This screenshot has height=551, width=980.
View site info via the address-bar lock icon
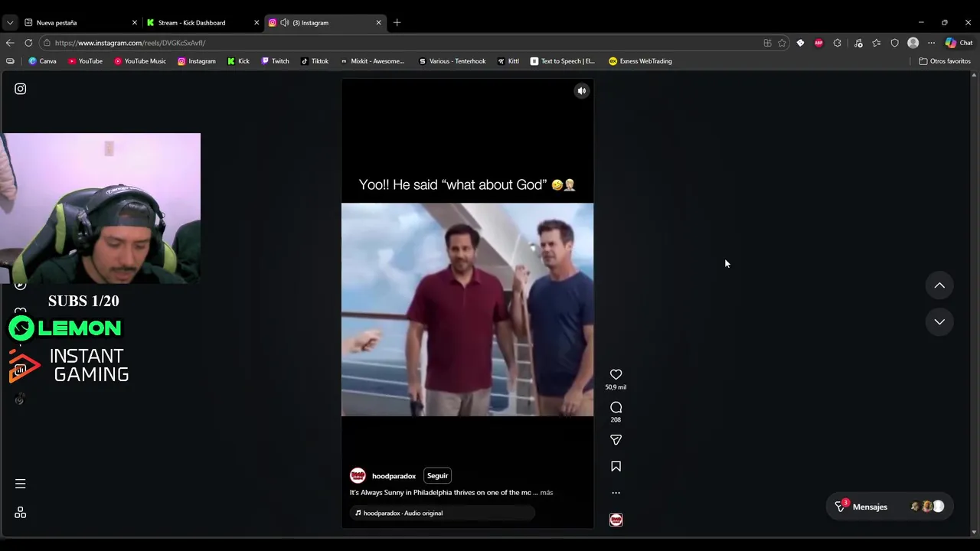coord(47,43)
